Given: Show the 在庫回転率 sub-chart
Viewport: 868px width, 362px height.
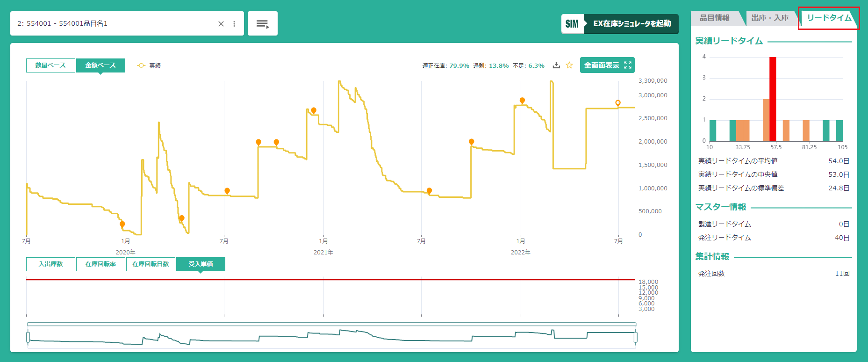Looking at the screenshot, I should (x=100, y=264).
